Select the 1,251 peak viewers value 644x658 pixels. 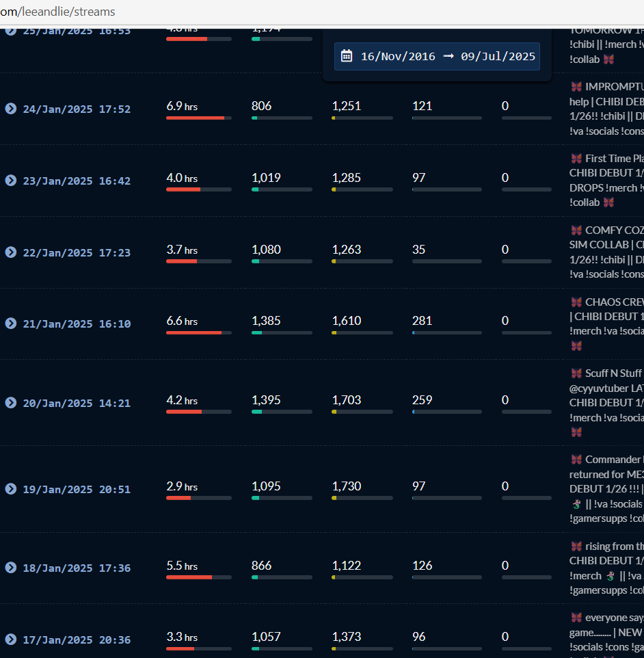point(347,106)
